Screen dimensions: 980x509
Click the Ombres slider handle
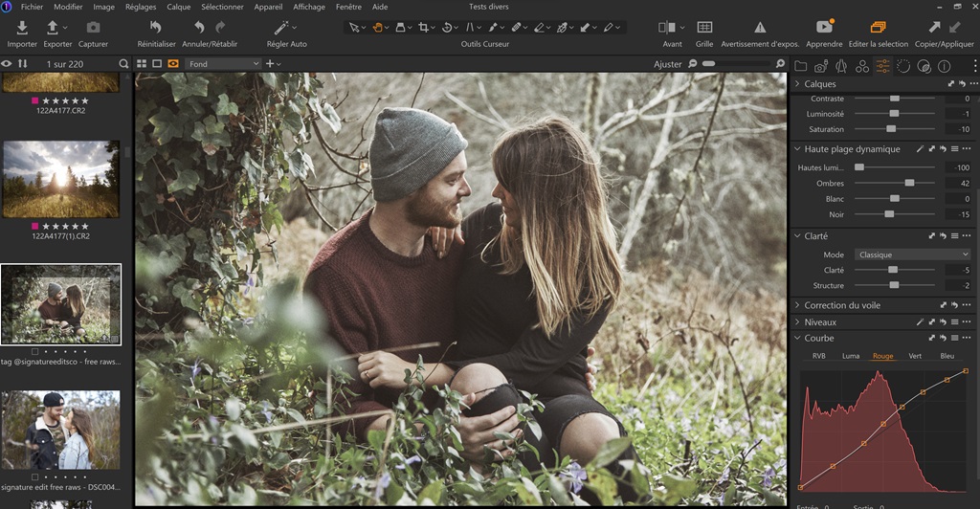coord(909,183)
